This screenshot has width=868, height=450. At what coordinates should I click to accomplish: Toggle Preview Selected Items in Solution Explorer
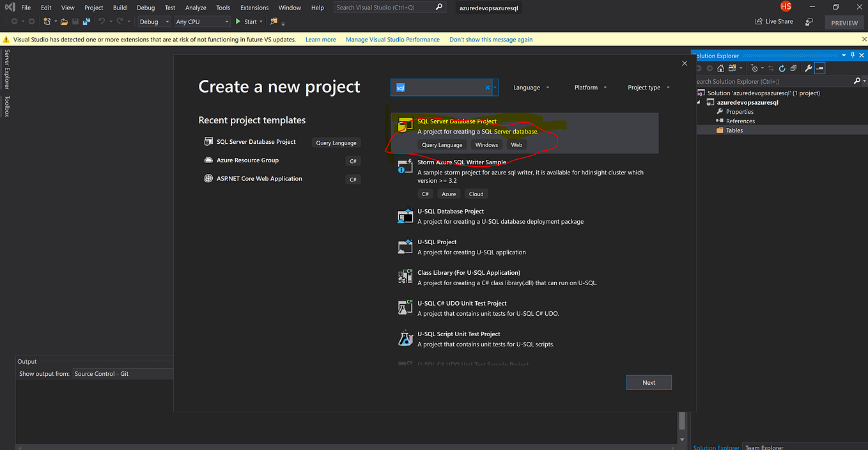(x=819, y=68)
